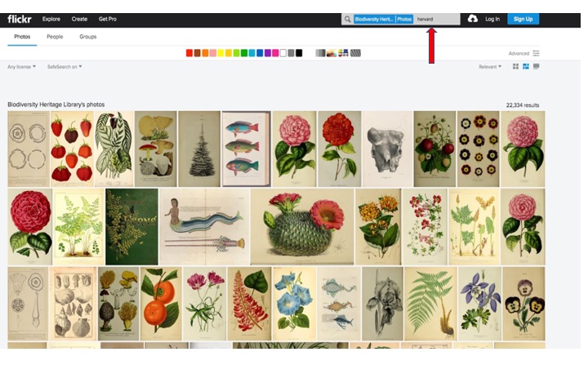
Task: Switch to the justified layout view icon
Action: click(x=526, y=66)
